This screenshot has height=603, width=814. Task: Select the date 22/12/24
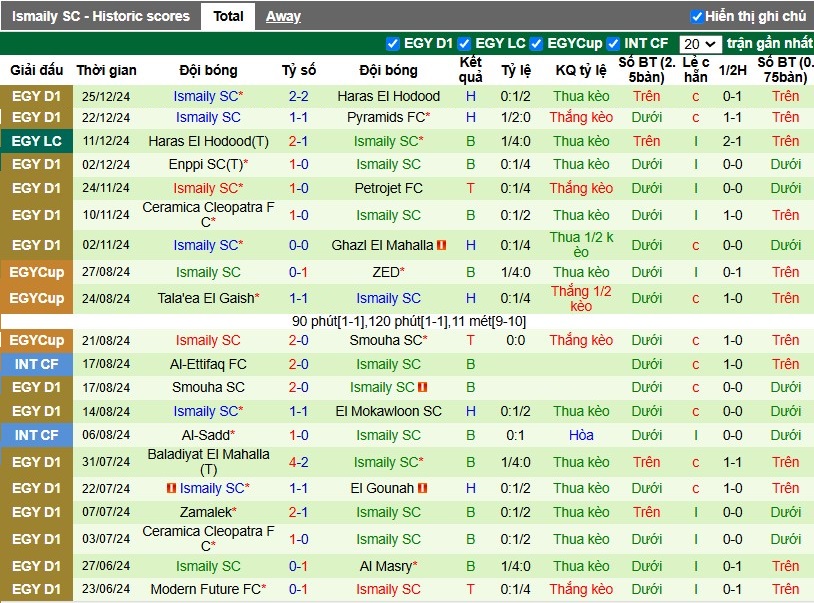pyautogui.click(x=106, y=117)
